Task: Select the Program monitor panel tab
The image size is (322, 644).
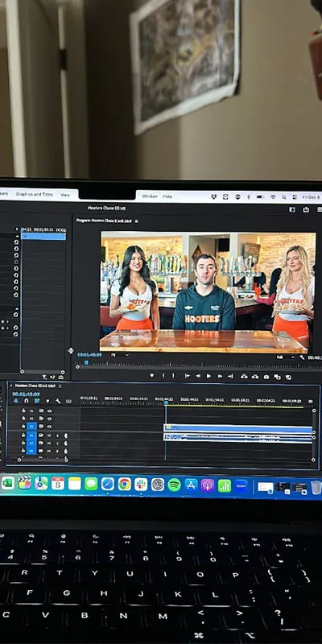Action: click(x=104, y=221)
